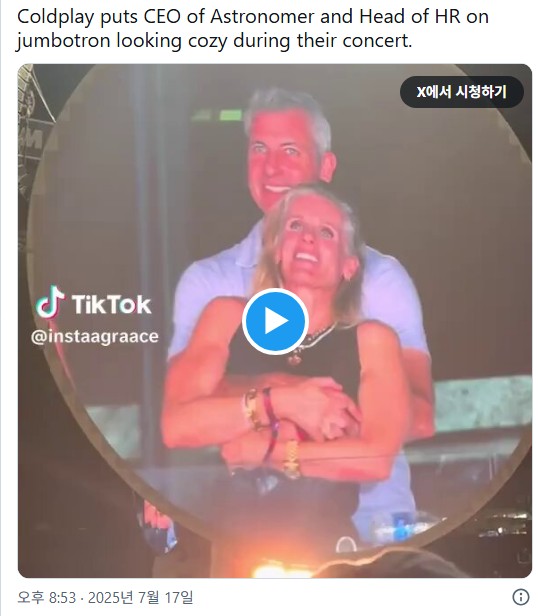
Task: Click the 'Head of HR' phrase
Action: (409, 17)
